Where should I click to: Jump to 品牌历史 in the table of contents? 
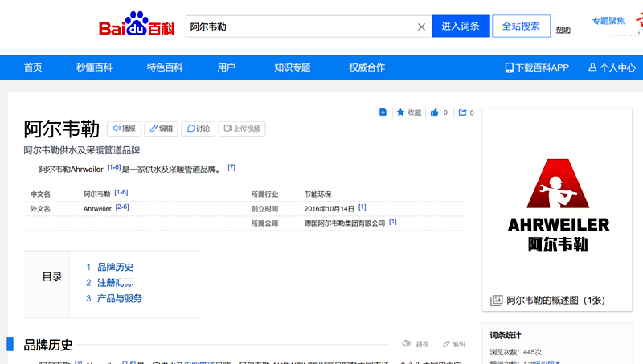pos(115,268)
